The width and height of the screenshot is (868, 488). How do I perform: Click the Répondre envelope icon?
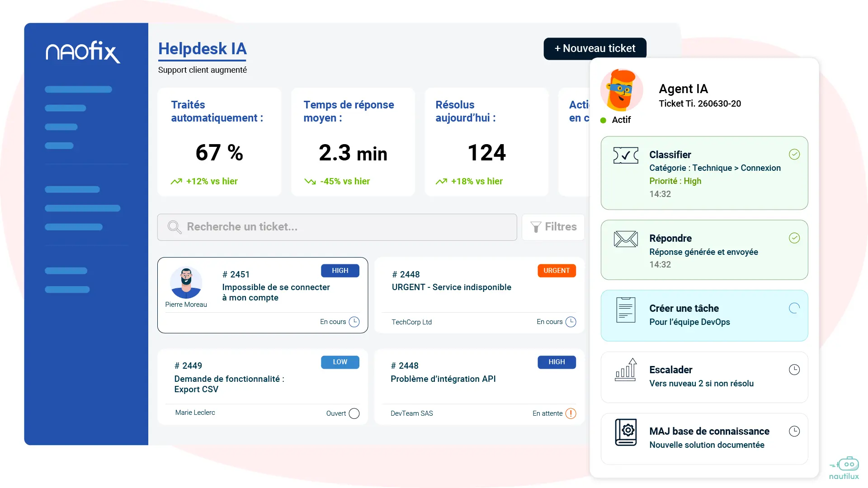[x=626, y=239]
